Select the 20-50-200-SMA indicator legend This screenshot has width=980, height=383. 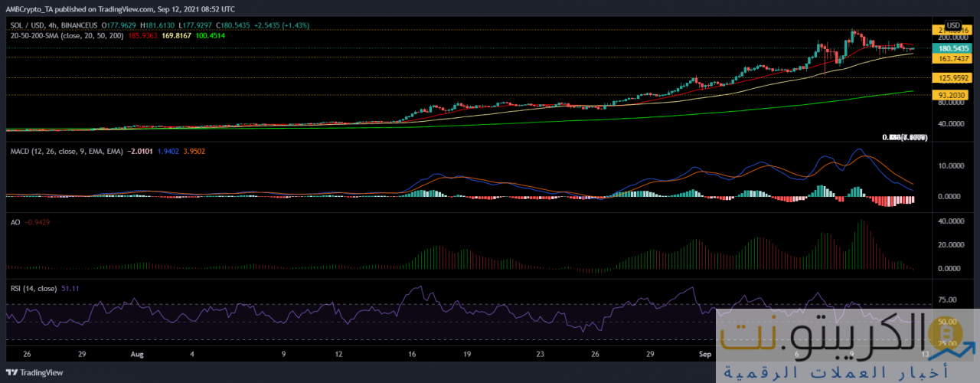(45, 35)
